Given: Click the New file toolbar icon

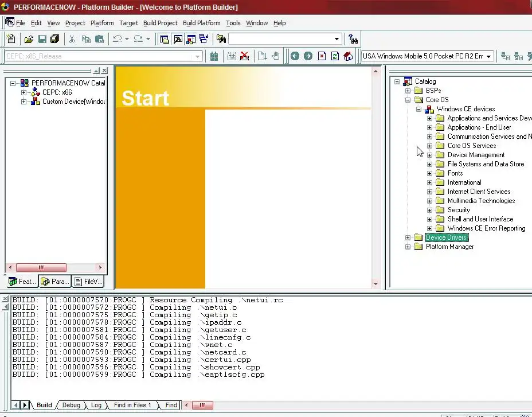Looking at the screenshot, I should [11, 39].
